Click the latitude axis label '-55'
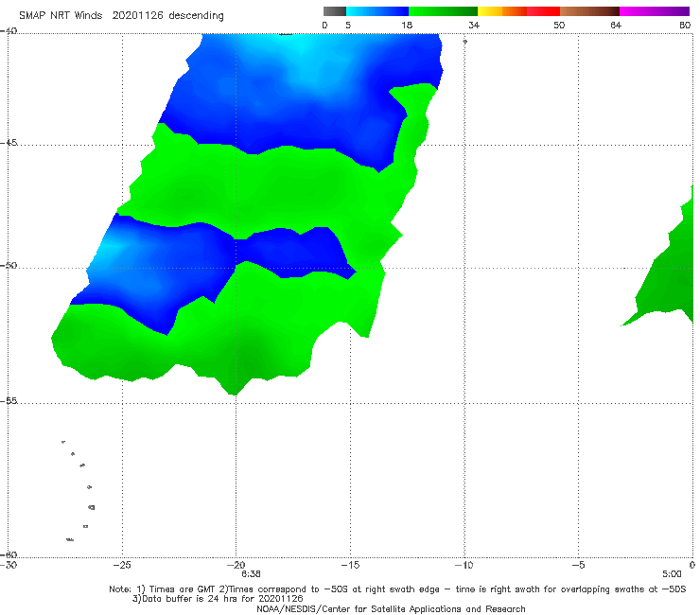This screenshot has width=700, height=615. coord(9,401)
